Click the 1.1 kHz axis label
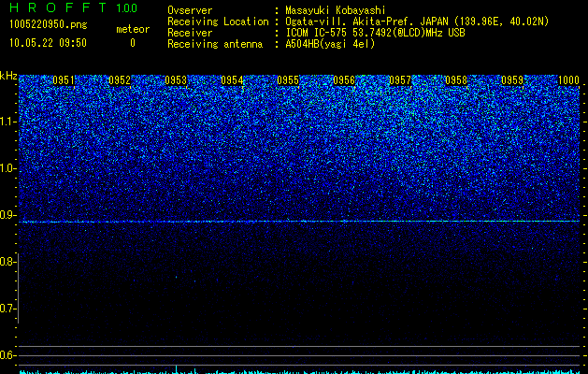This screenshot has width=588, height=374. (7, 122)
